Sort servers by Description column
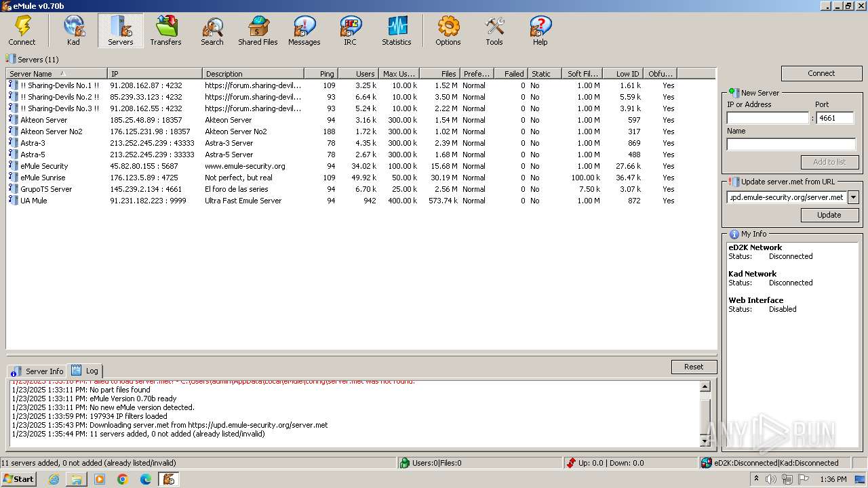This screenshot has height=488, width=868. coord(253,73)
